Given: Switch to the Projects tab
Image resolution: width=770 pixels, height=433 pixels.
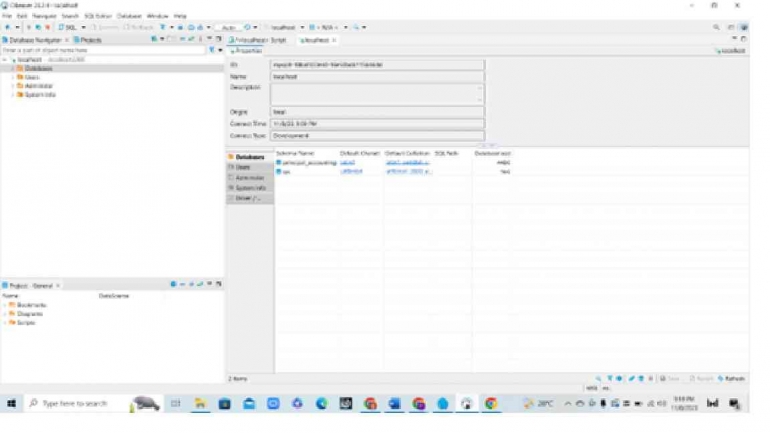Looking at the screenshot, I should coord(88,40).
